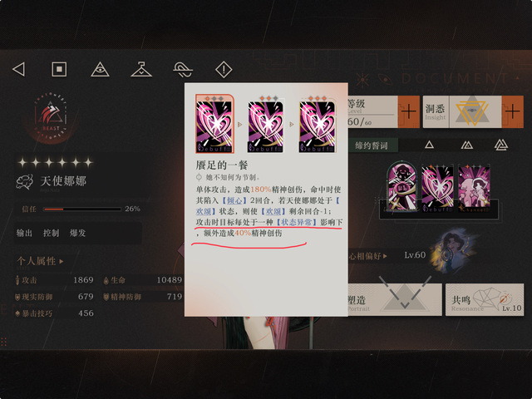Open the 共鸣 Resonance panel
The width and height of the screenshot is (532, 399).
[485, 300]
